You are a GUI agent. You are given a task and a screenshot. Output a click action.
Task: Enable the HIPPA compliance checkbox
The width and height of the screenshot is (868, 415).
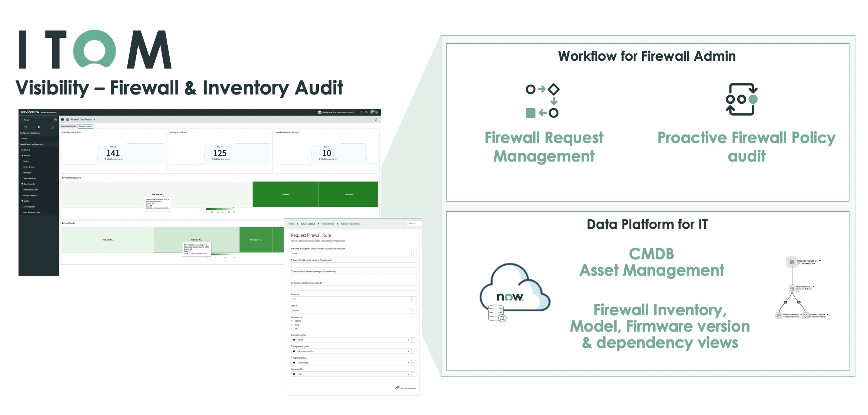click(292, 321)
